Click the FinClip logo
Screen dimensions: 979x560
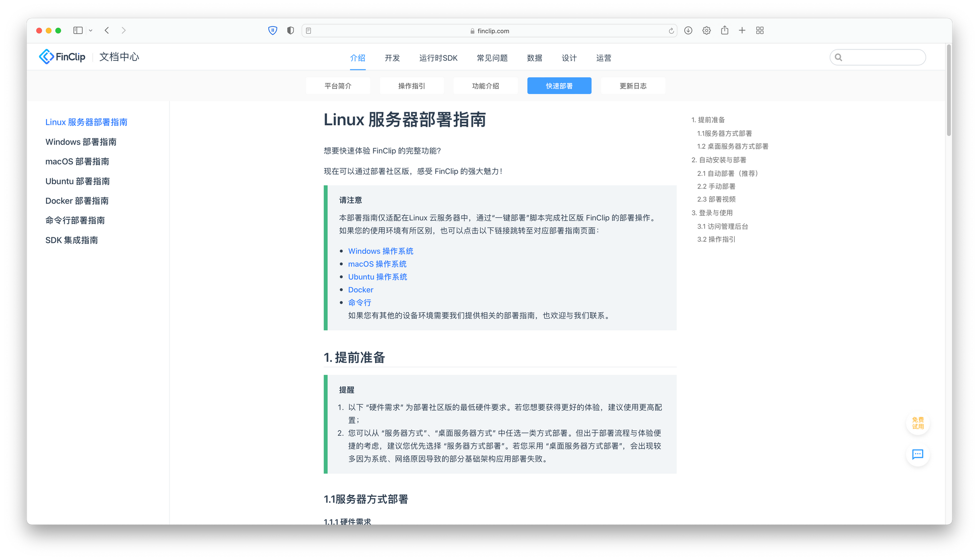coord(62,57)
